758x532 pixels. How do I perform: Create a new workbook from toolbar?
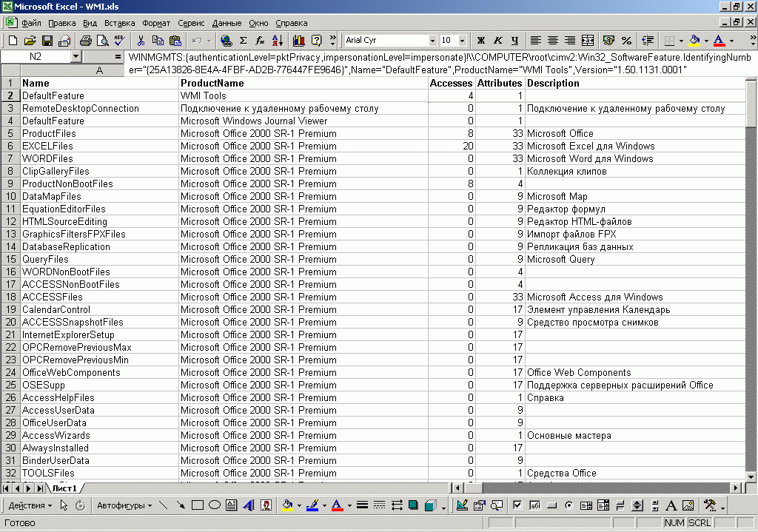click(x=13, y=41)
